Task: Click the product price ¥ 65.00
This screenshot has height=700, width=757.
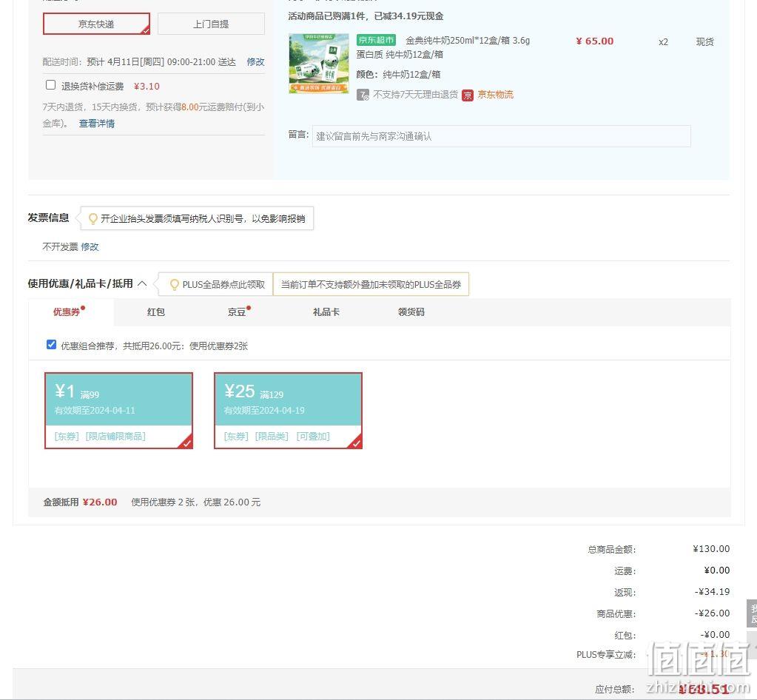Action: point(594,41)
